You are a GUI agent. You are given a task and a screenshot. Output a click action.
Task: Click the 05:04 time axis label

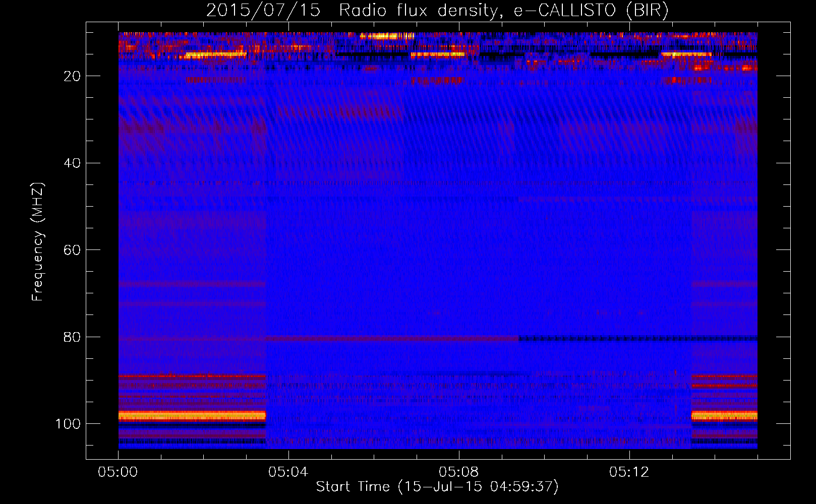pyautogui.click(x=288, y=472)
